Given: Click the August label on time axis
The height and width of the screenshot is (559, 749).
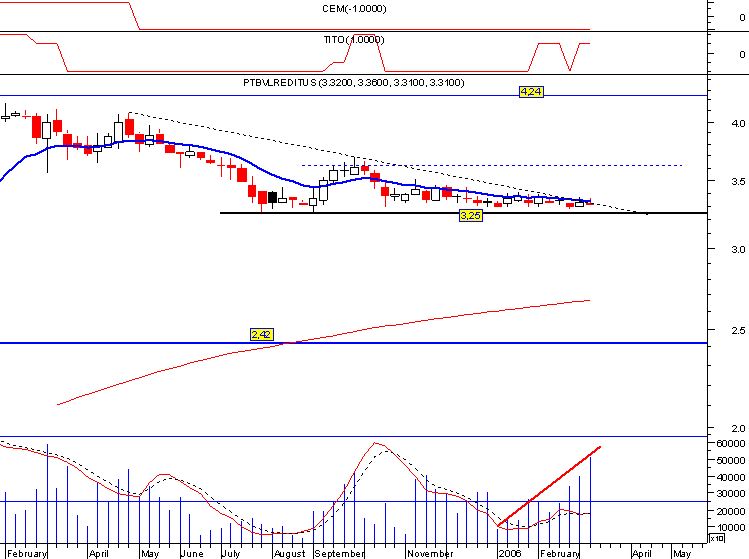Looking at the screenshot, I should tap(289, 553).
